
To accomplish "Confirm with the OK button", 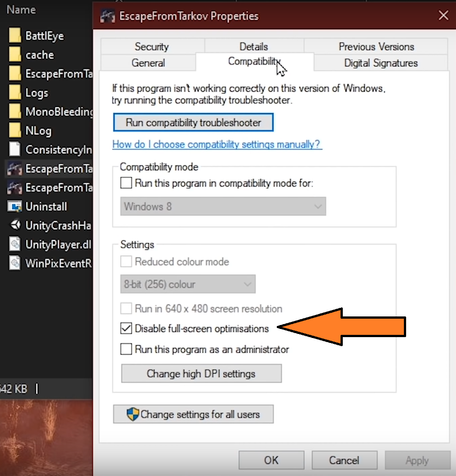I will tap(271, 460).
